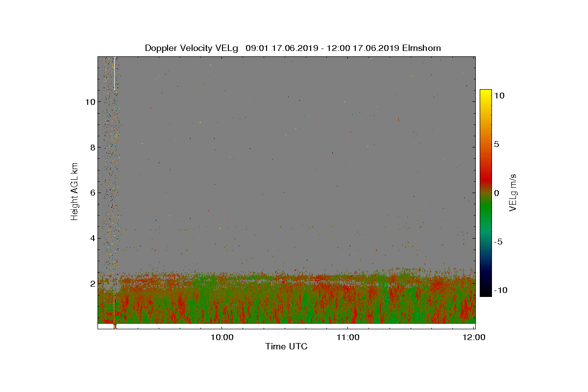Click the black bottom of the velocity colorbar
The image size is (588, 392).
click(x=486, y=292)
